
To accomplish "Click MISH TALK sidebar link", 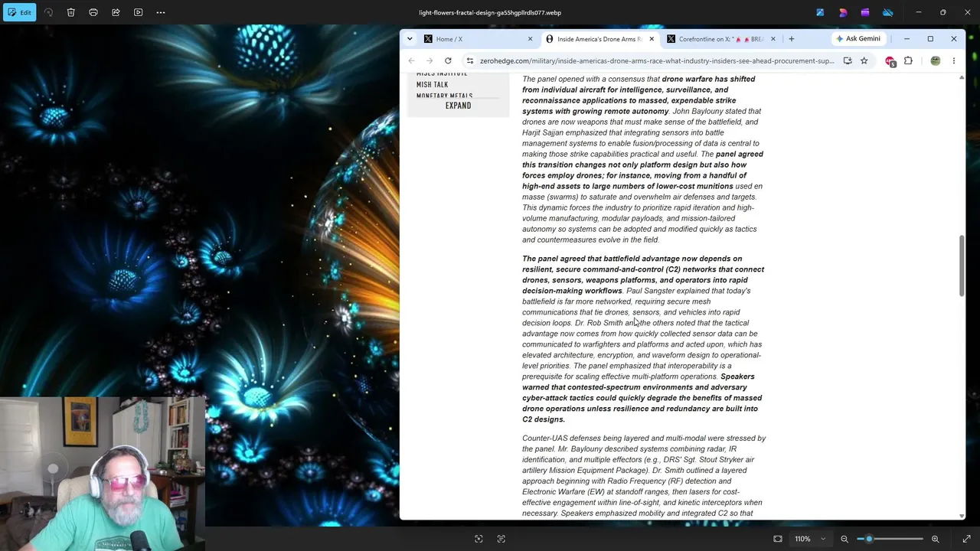I will tap(432, 85).
